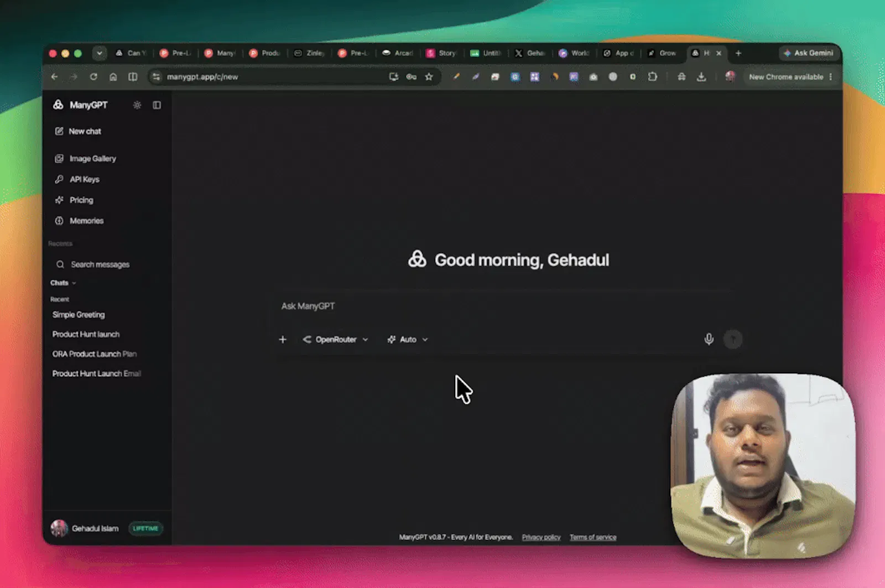Collapse the Chats section chevron
This screenshot has height=588, width=885.
click(x=74, y=283)
